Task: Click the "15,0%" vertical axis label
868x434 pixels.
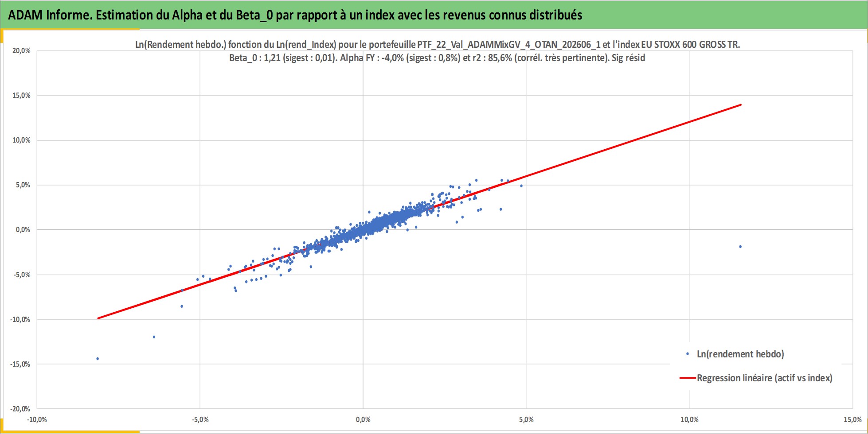Action: (x=21, y=96)
